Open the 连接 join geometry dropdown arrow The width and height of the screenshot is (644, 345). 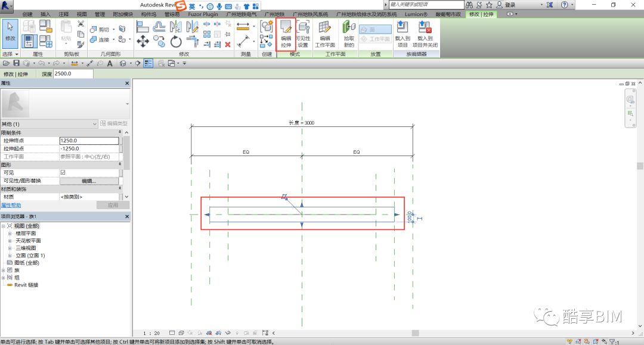point(114,40)
